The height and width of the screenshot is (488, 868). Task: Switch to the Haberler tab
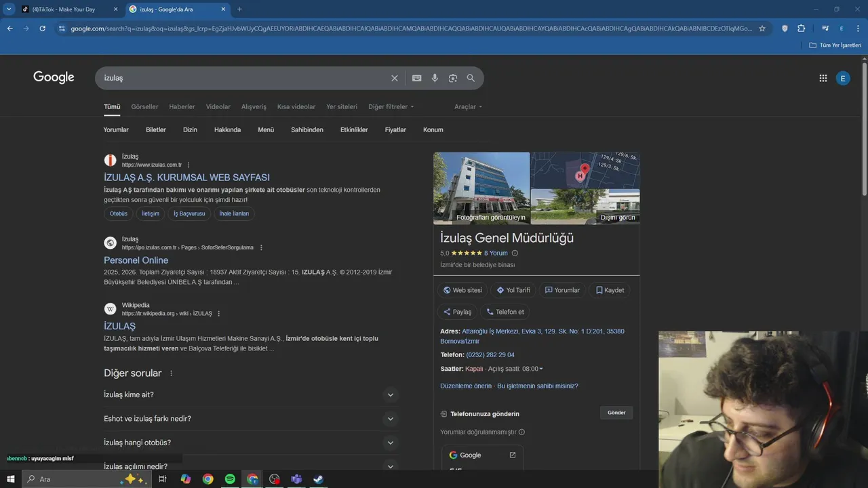click(182, 106)
